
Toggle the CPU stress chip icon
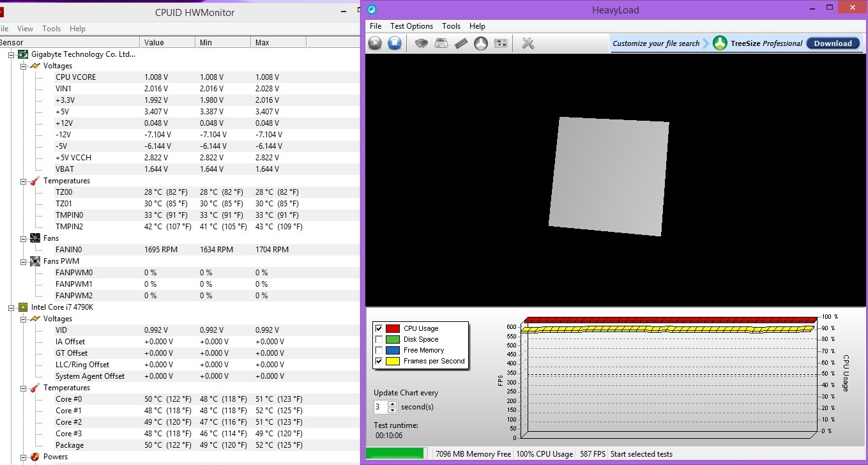coord(422,43)
